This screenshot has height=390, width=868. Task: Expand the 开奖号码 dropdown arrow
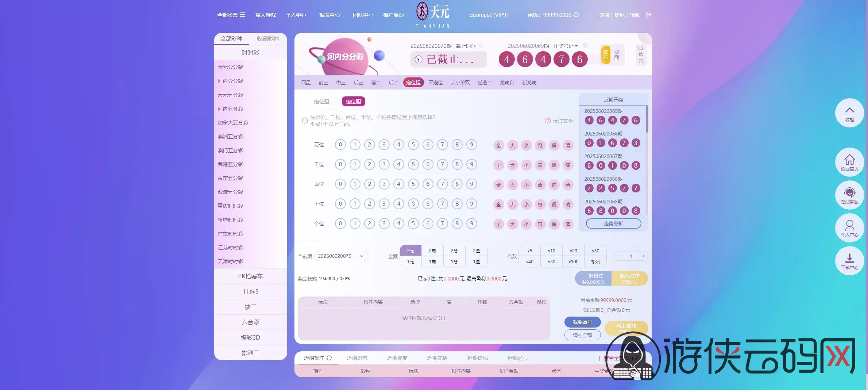point(576,46)
